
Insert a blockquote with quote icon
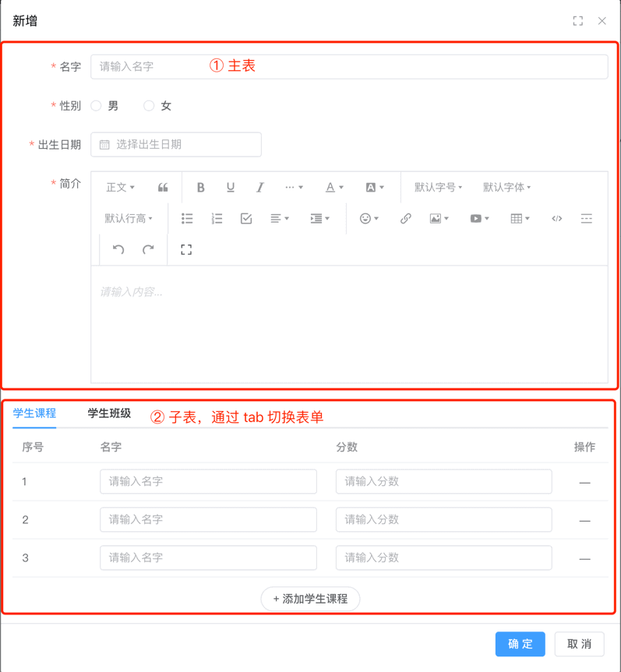pos(163,187)
